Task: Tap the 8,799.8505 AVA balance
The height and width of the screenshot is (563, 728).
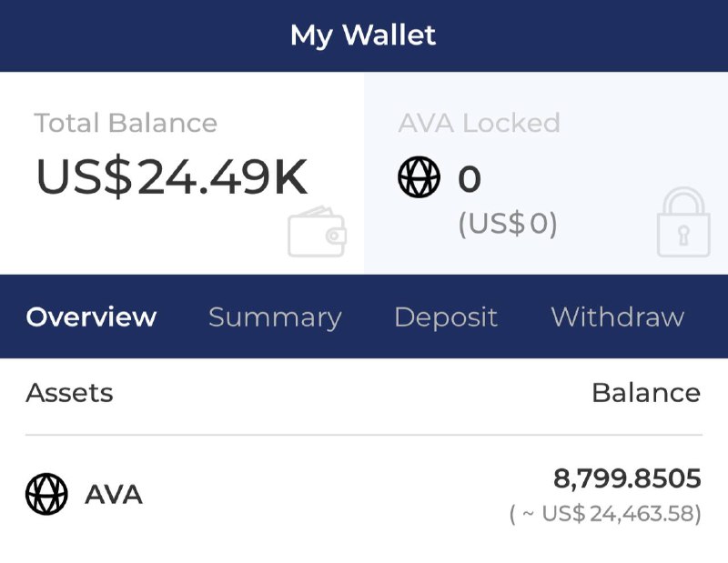Action: coord(627,478)
